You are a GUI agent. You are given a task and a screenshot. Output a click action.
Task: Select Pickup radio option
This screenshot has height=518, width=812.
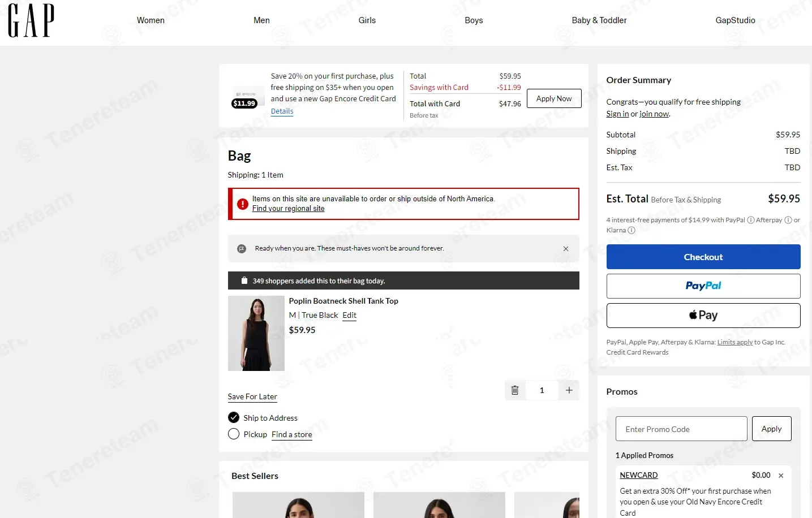click(234, 434)
